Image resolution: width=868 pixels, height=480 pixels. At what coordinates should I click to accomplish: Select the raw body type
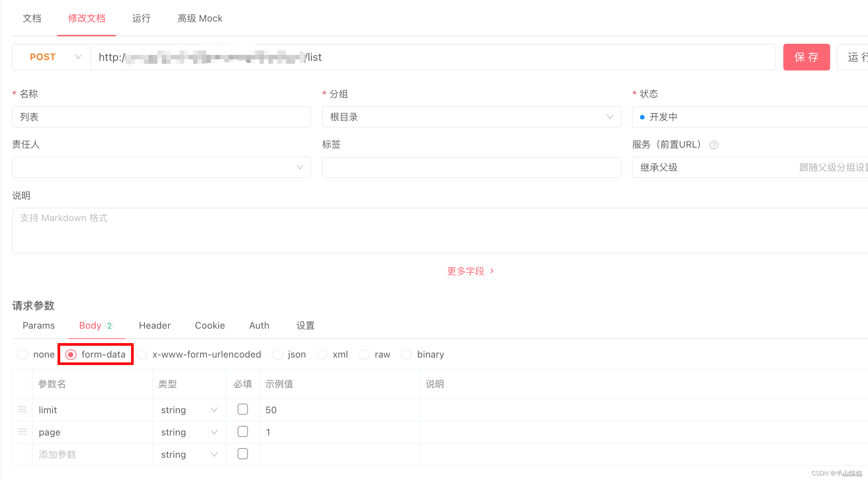[x=364, y=354]
